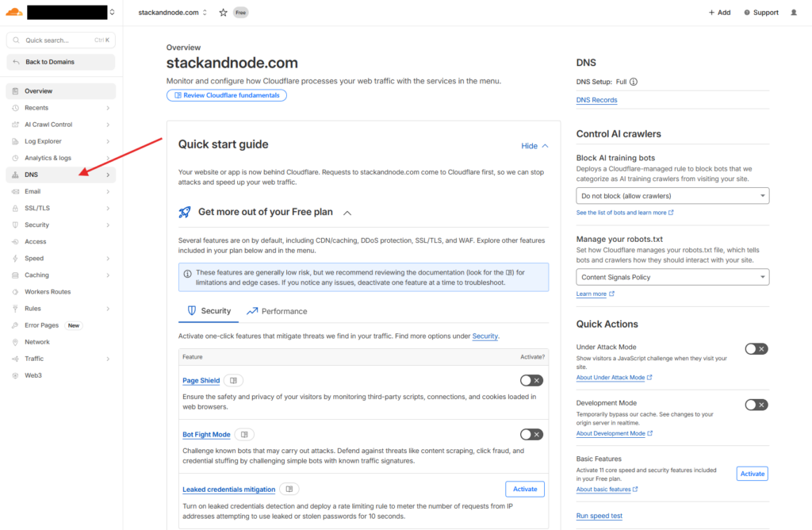812x530 pixels.
Task: Click the Cloudflare logo icon
Action: [x=14, y=12]
